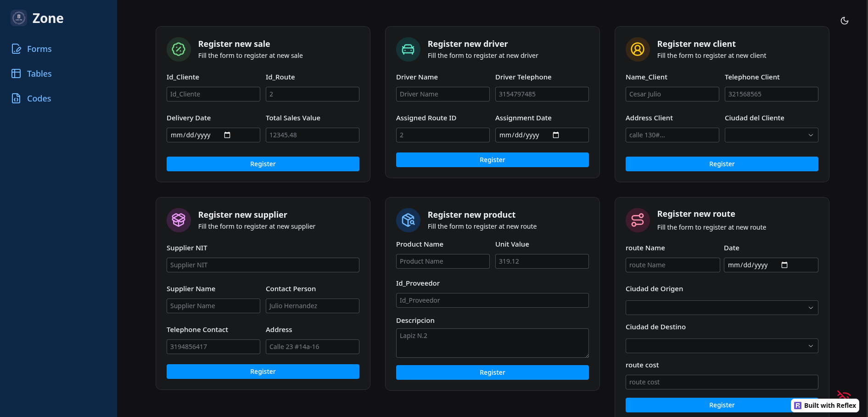
Task: Toggle dark mode with the moon icon
Action: (x=844, y=21)
